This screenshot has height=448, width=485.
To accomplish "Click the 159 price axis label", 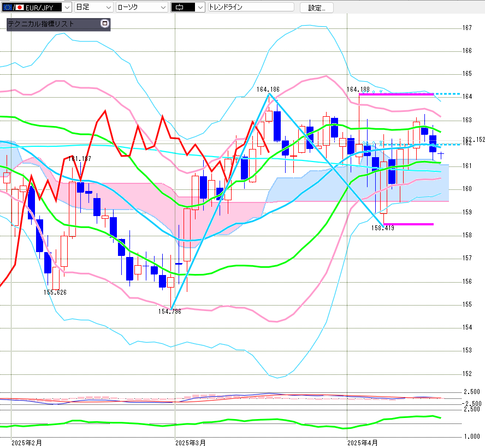I will [x=467, y=212].
